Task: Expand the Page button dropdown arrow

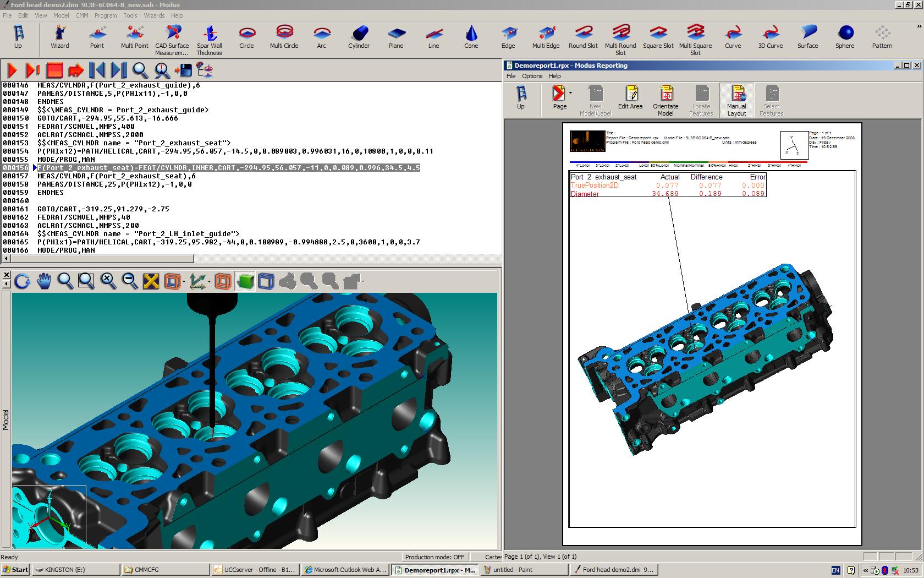Action: [570, 93]
